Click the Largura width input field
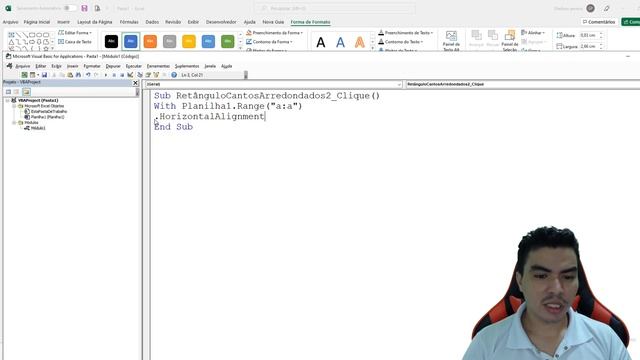 click(588, 47)
